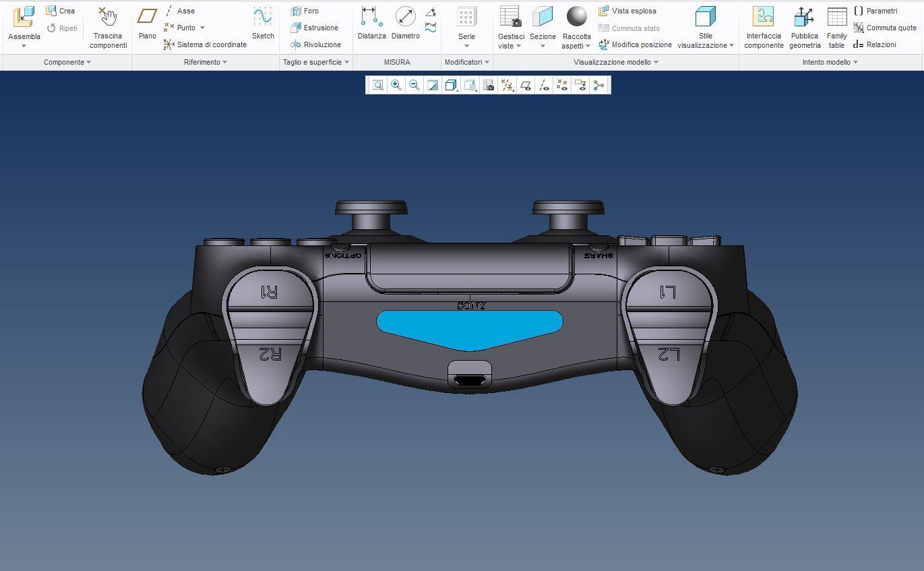
Task: Click the Crea component button
Action: point(60,11)
